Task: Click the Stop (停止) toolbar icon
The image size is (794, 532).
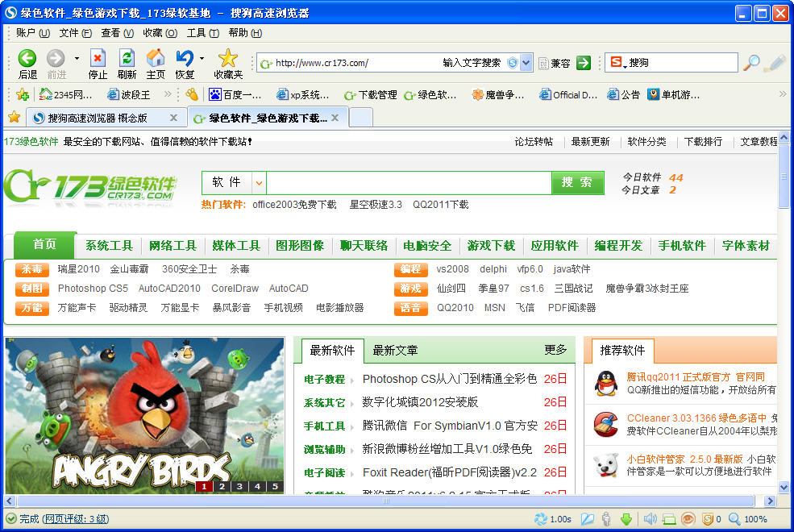Action: [98, 58]
